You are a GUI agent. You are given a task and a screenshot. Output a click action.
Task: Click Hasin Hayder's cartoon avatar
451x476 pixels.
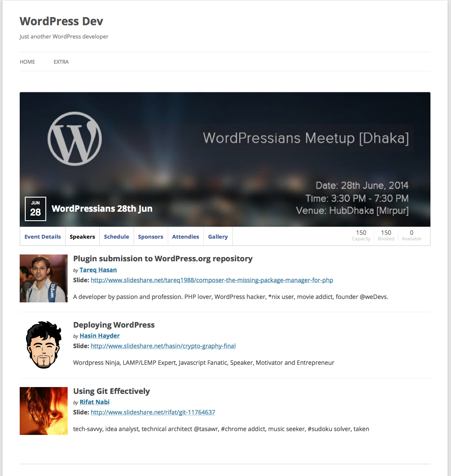44,345
